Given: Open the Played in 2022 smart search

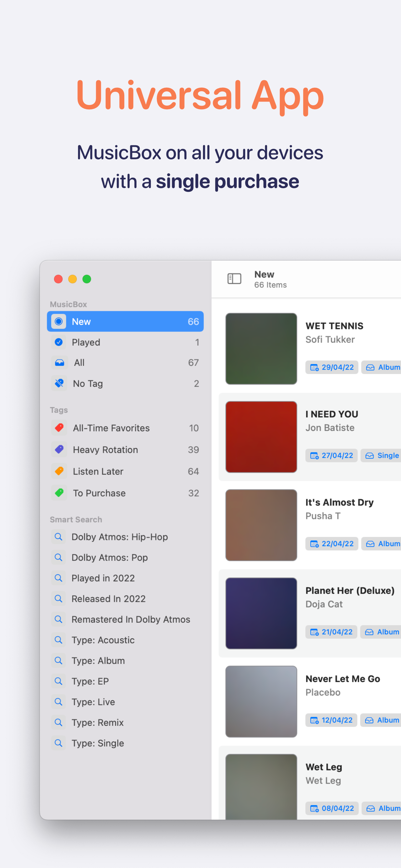Looking at the screenshot, I should (103, 578).
